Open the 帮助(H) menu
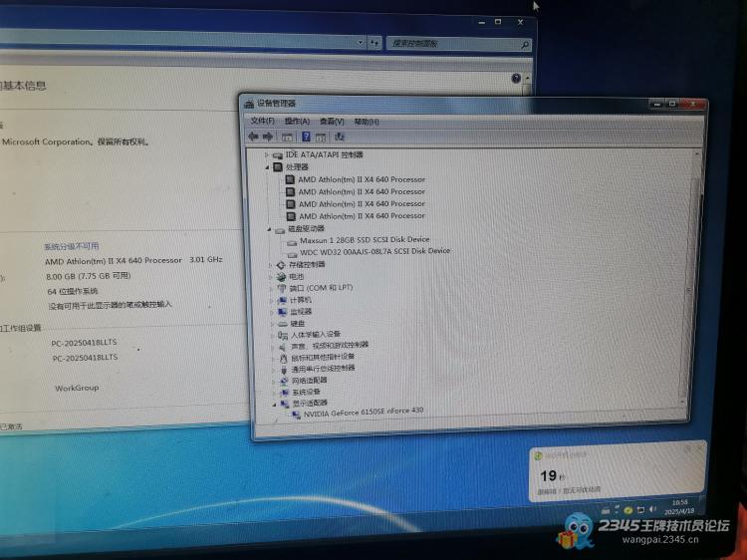This screenshot has height=560, width=747. coord(367,122)
